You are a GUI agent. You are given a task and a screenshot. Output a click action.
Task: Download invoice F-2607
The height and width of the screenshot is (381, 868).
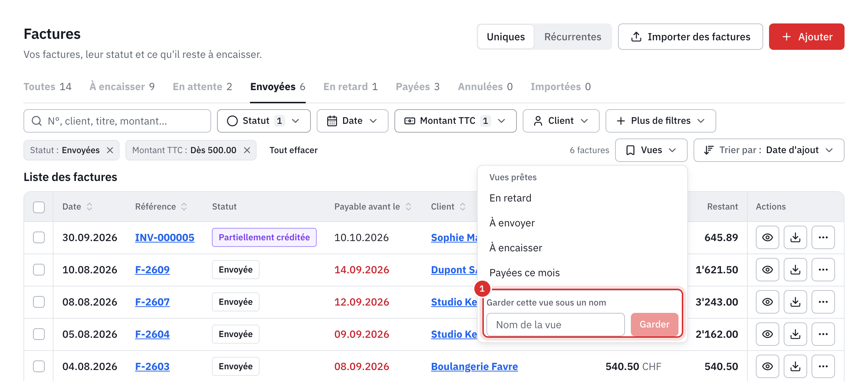click(795, 302)
